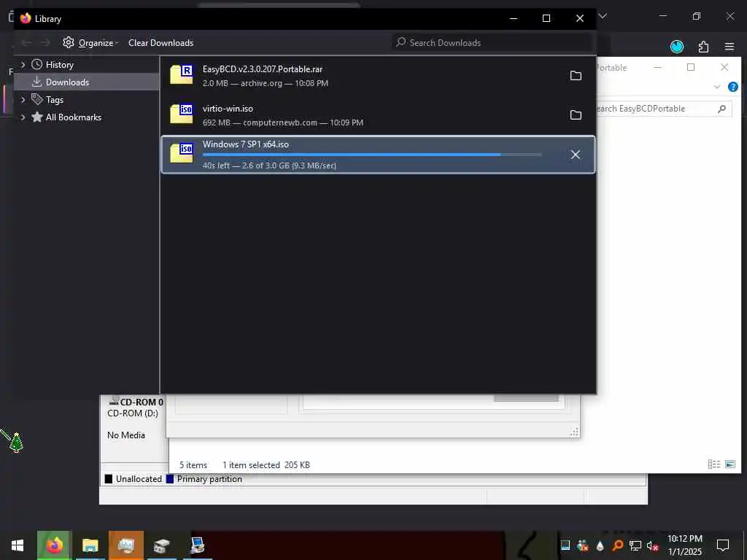Click the Primary partition blue legend swatch
The image size is (747, 560).
click(x=169, y=479)
